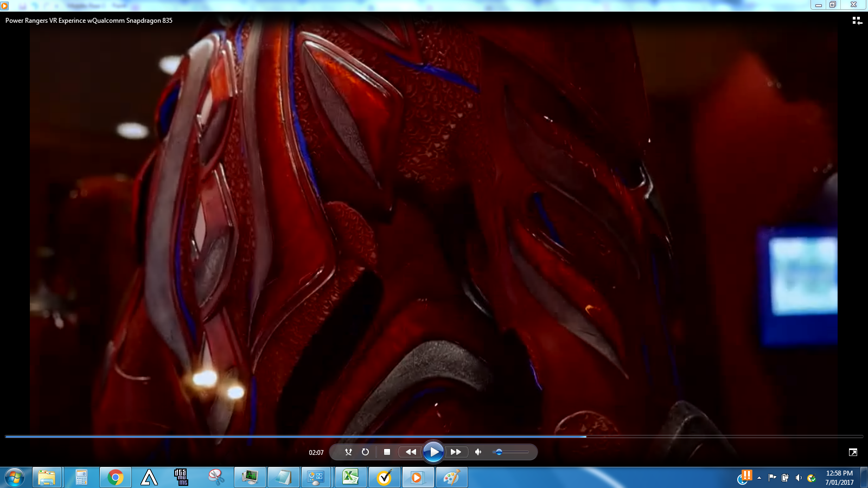Click the Previous (rewind) button
868x488 pixels.
point(411,452)
